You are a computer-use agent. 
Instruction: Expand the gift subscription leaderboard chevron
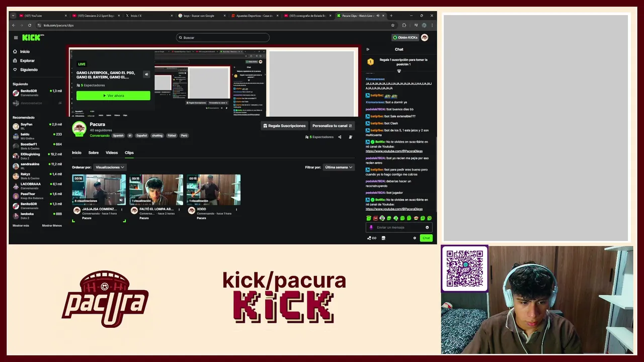(x=399, y=71)
